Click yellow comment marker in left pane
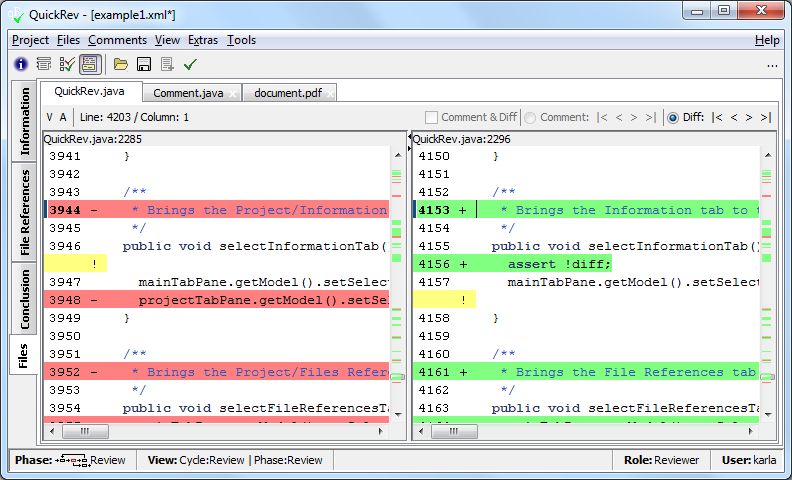Screen dimensions: 792x480 75,264
